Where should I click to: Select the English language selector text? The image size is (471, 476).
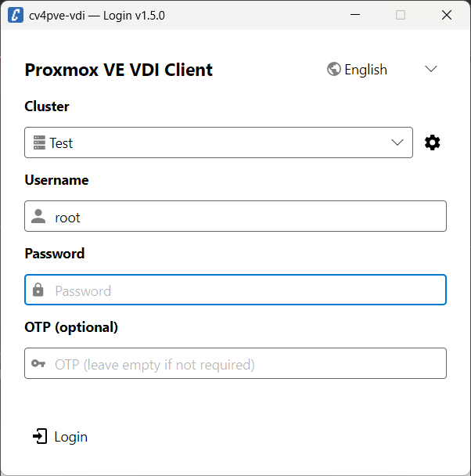[365, 70]
